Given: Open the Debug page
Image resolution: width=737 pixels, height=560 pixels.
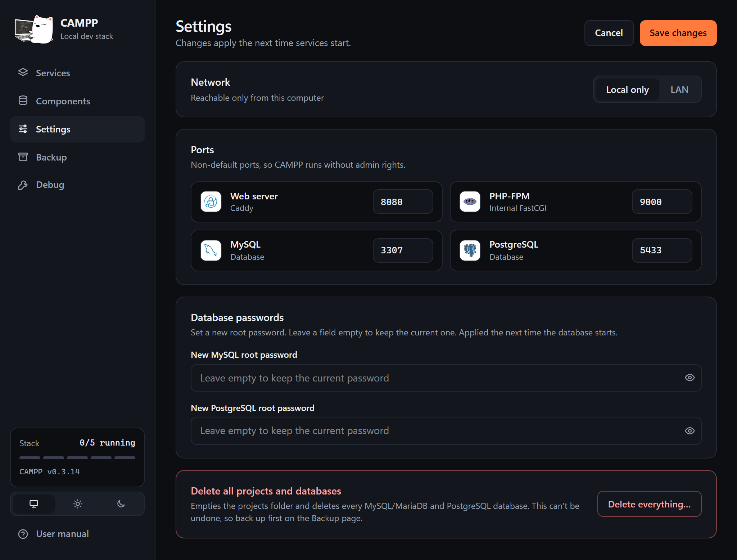Looking at the screenshot, I should (77, 185).
